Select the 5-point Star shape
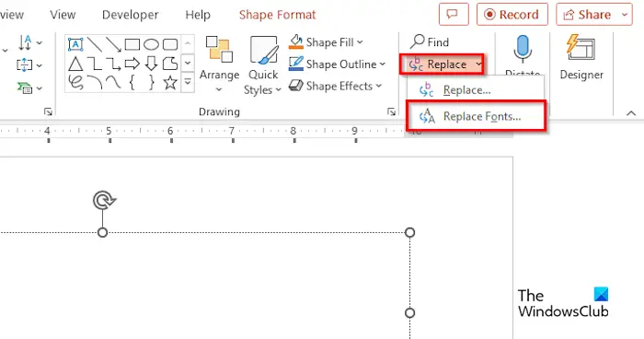This screenshot has height=339, width=644. (170, 83)
